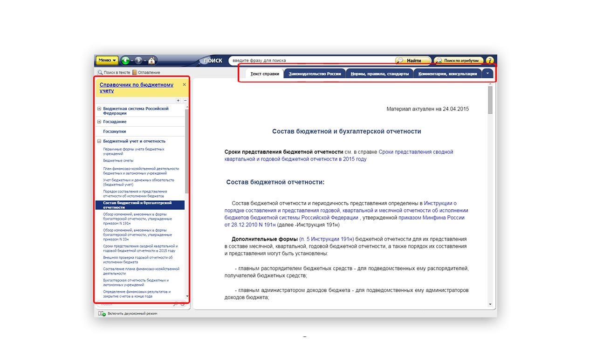
Task: Select the Госзадание section label
Action: 115,122
